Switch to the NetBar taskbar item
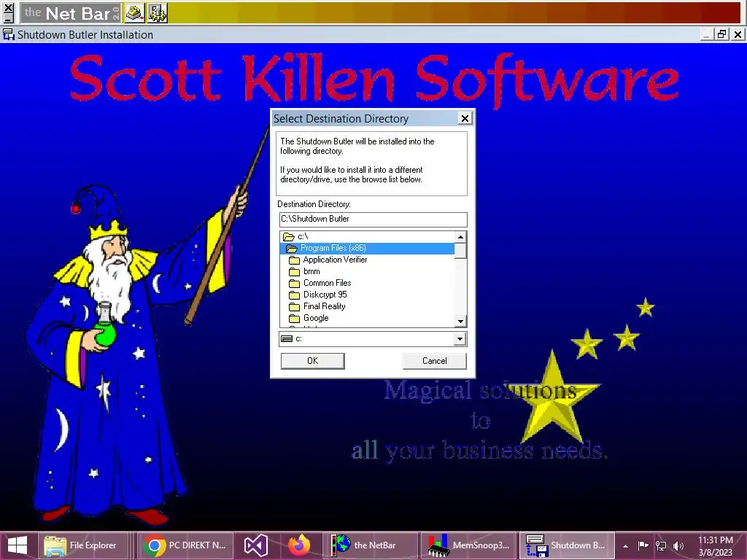This screenshot has width=747, height=560. click(x=370, y=545)
